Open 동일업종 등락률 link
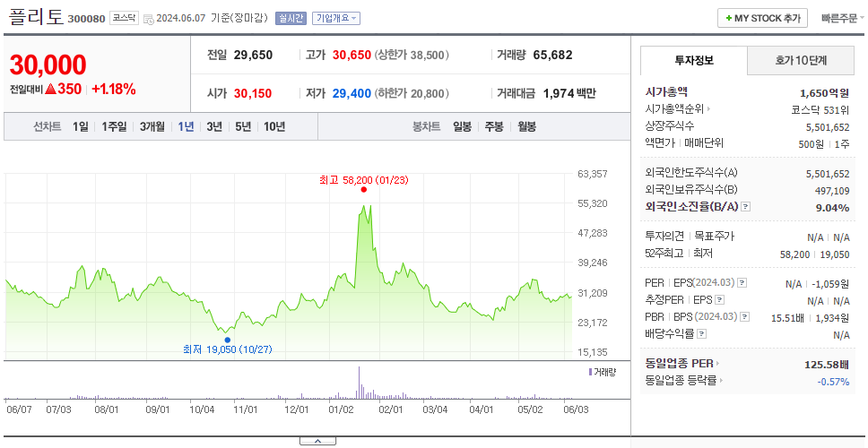 point(681,381)
